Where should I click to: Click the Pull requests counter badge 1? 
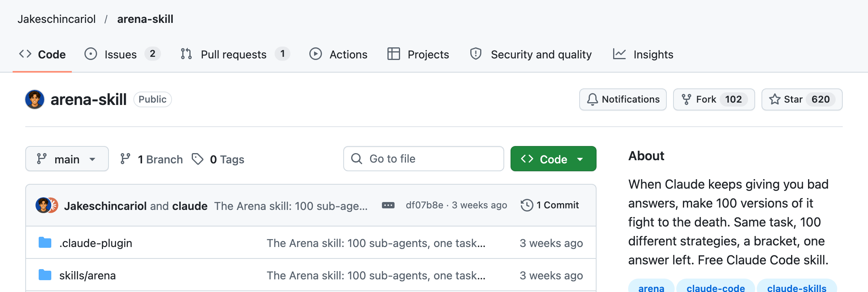[x=282, y=54]
